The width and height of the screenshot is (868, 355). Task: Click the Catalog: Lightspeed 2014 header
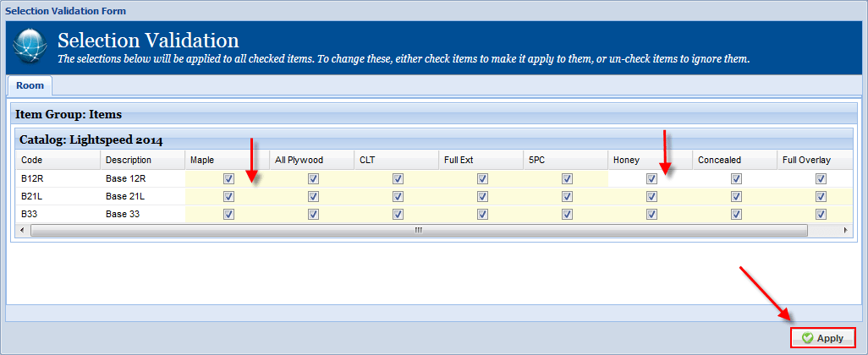tap(434, 140)
